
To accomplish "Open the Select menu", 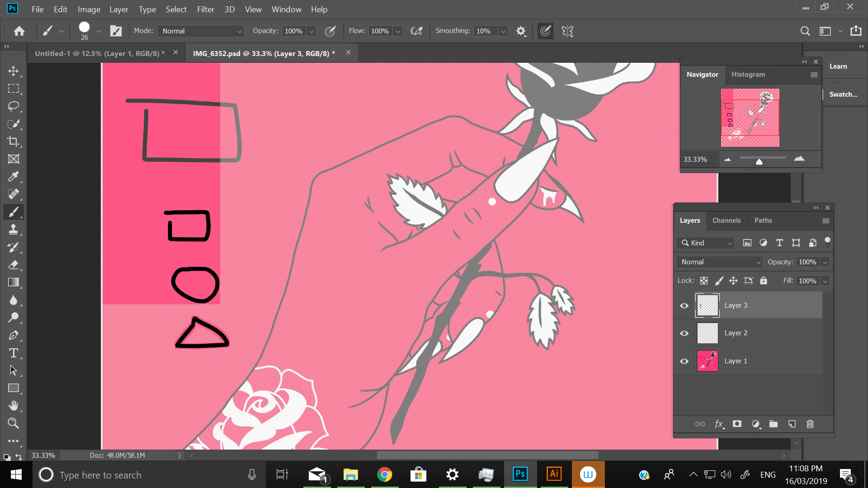I will [x=176, y=9].
